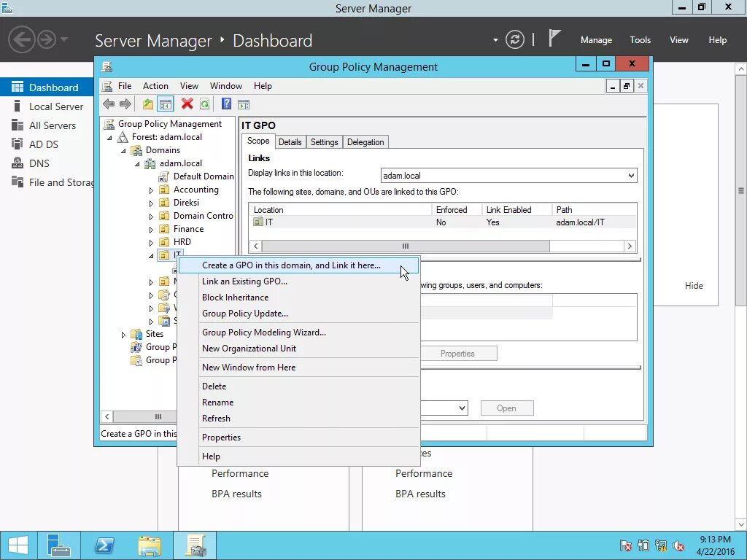Click the Group Policy Management taskbar icon
The height and width of the screenshot is (560, 747).
click(195, 545)
